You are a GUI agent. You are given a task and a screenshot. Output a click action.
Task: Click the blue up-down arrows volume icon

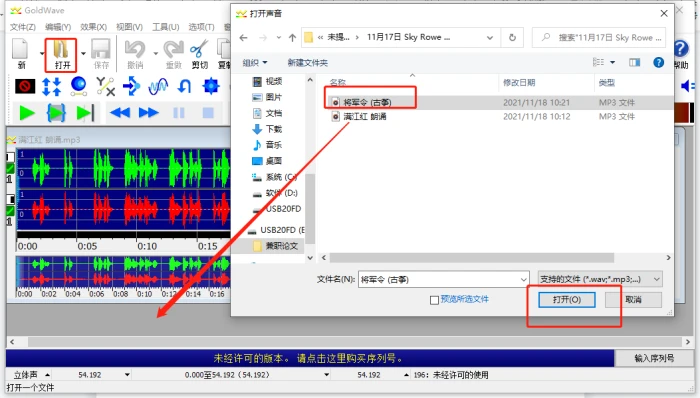(51, 86)
